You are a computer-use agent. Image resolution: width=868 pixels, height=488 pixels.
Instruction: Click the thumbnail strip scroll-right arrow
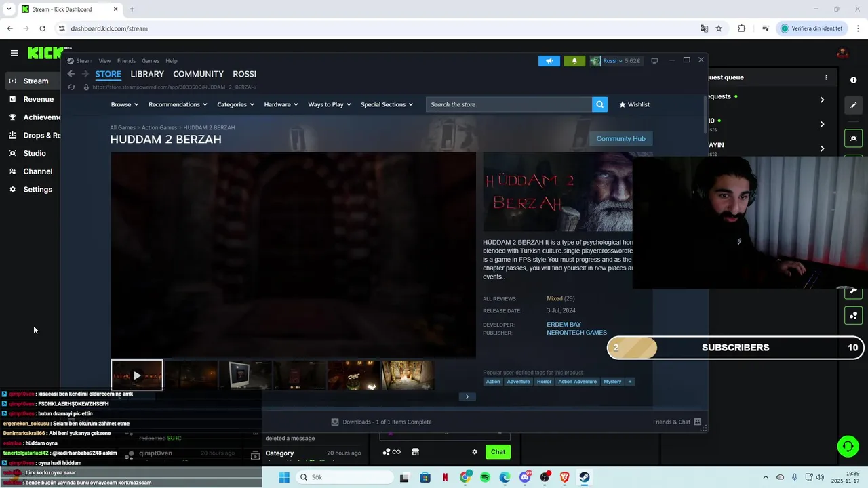(x=467, y=396)
